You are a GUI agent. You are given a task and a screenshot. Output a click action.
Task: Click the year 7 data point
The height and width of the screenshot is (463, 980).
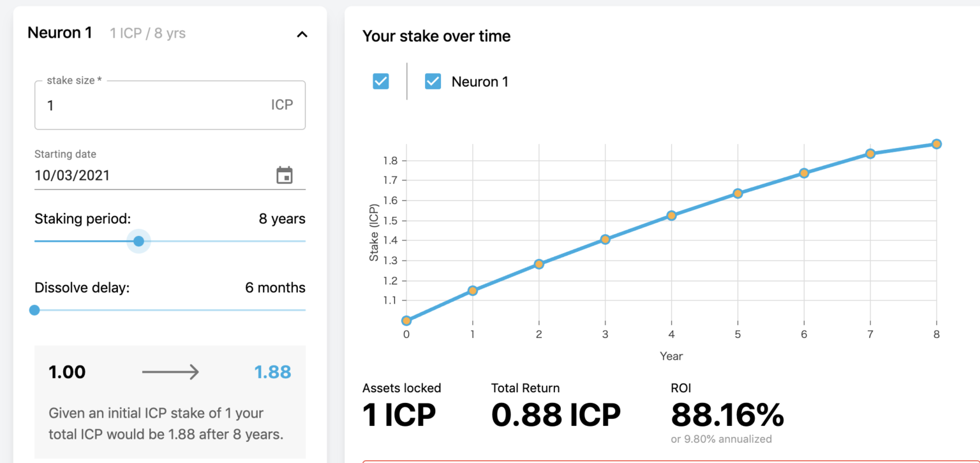tap(870, 154)
